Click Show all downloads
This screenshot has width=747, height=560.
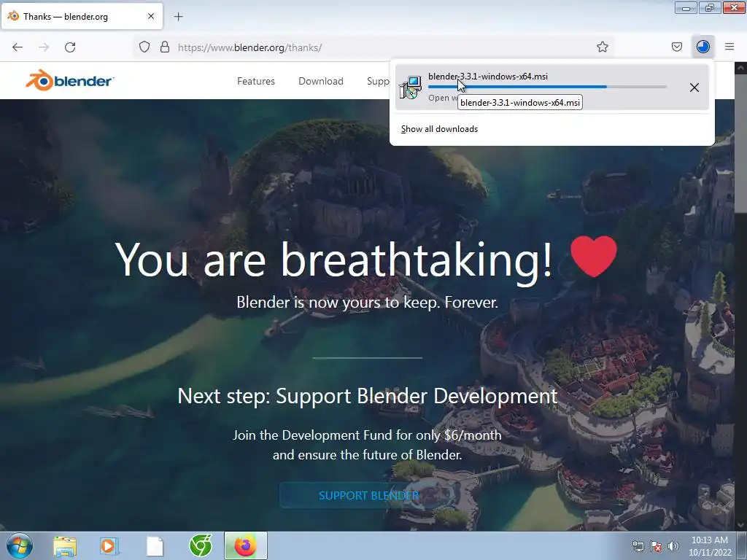click(x=439, y=129)
